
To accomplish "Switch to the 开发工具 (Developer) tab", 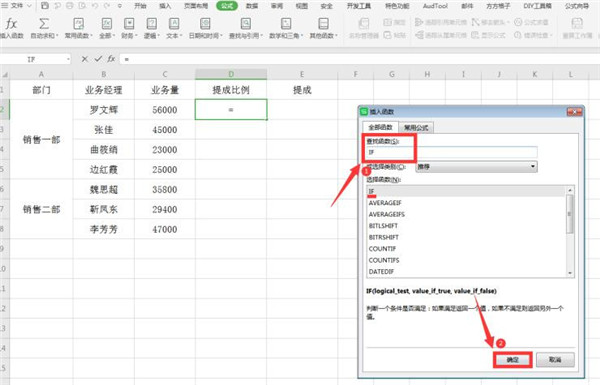I will coord(359,6).
